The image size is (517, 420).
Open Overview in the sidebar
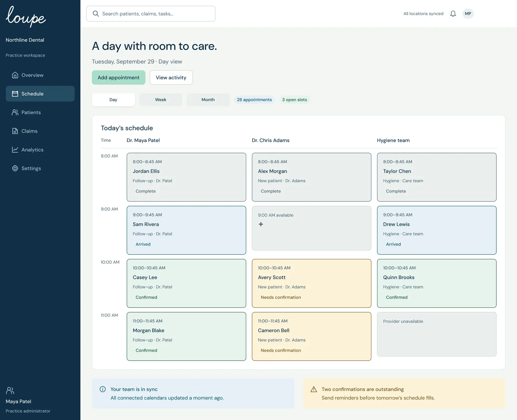[40, 75]
